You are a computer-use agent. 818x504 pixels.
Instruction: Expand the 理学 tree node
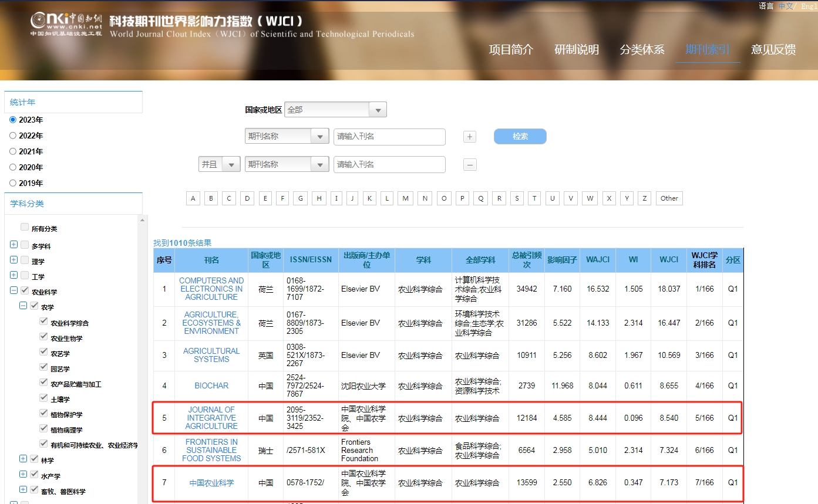[14, 260]
